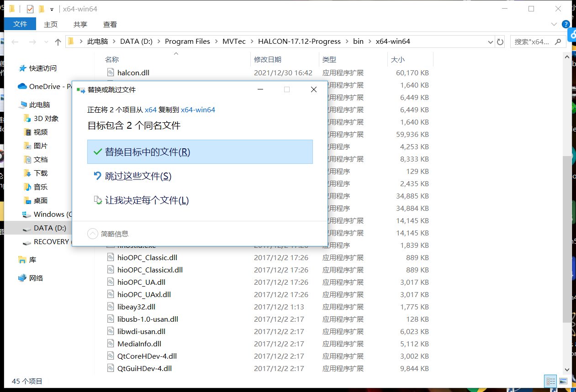The image size is (576, 392).
Task: Click the x64-win64 destination link in dialog
Action: [198, 110]
